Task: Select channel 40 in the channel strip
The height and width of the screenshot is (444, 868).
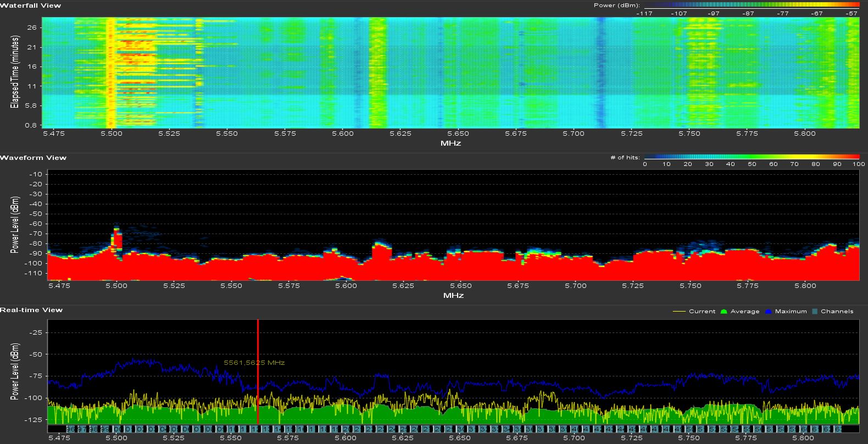Action: [x=574, y=429]
